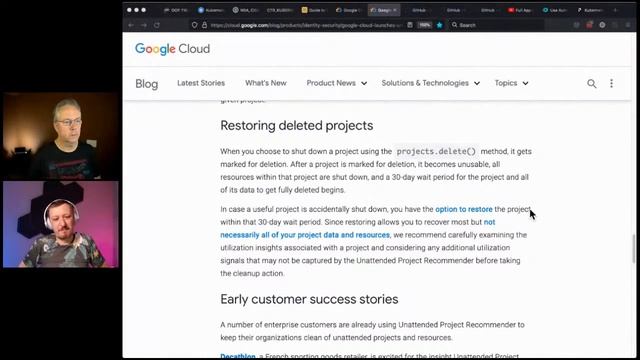
Task: Click the projects.delete() code text
Action: (x=436, y=151)
